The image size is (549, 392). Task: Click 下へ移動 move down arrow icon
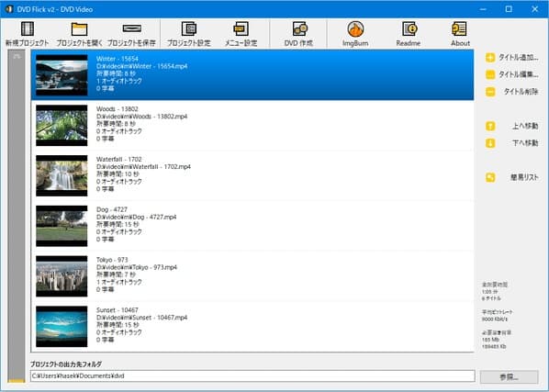(x=490, y=143)
